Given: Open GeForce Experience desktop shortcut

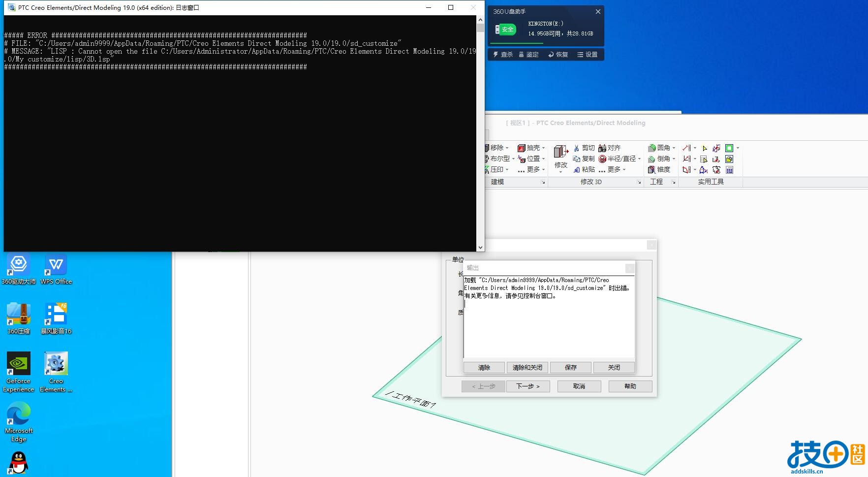Looking at the screenshot, I should [19, 372].
